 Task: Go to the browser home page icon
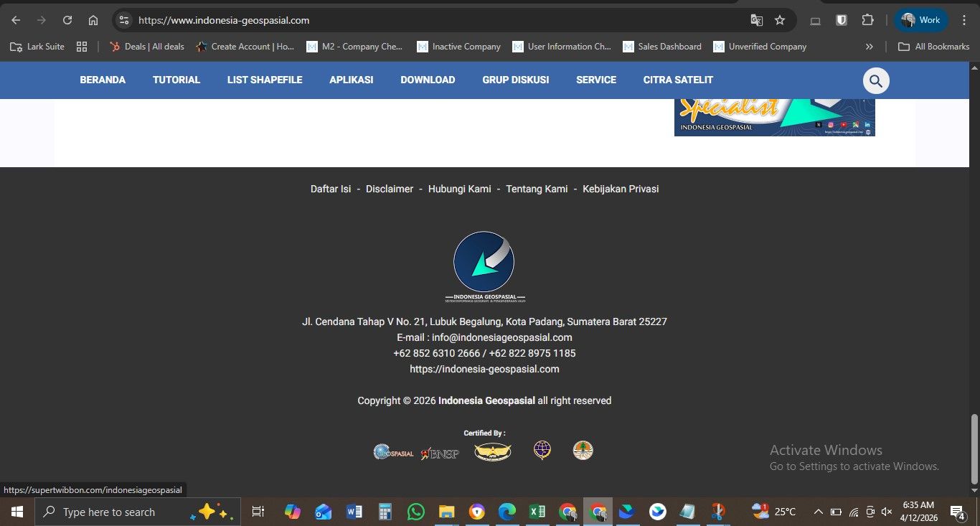pos(93,20)
